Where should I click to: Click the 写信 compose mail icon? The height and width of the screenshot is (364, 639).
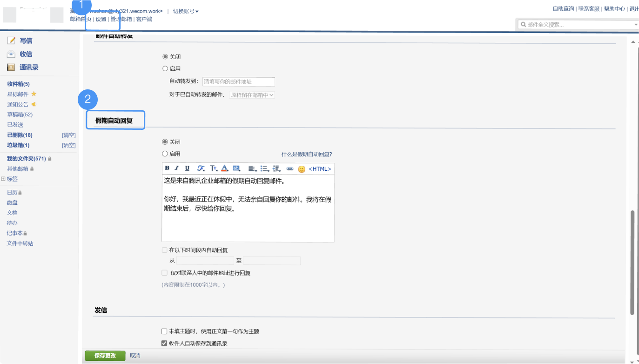[x=11, y=40]
